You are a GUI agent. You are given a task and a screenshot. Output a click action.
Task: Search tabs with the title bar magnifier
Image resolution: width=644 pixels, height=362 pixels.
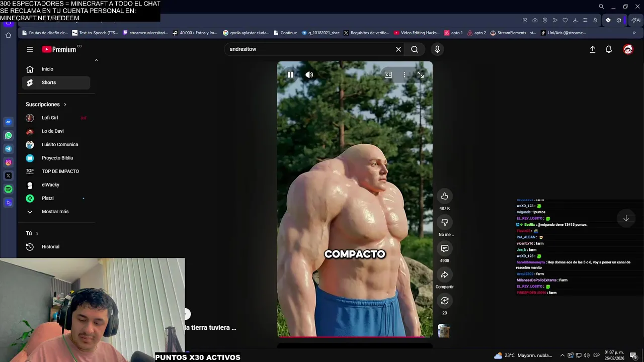click(x=601, y=7)
